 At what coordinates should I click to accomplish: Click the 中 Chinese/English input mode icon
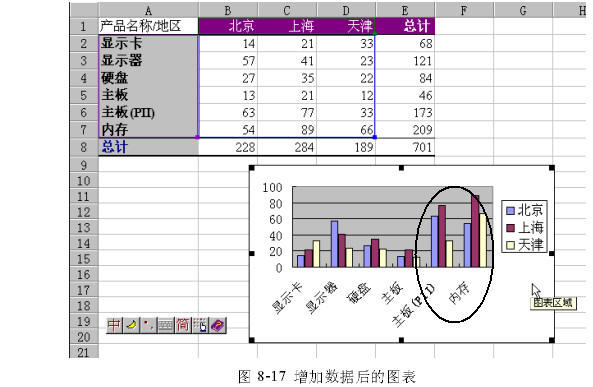click(x=114, y=325)
